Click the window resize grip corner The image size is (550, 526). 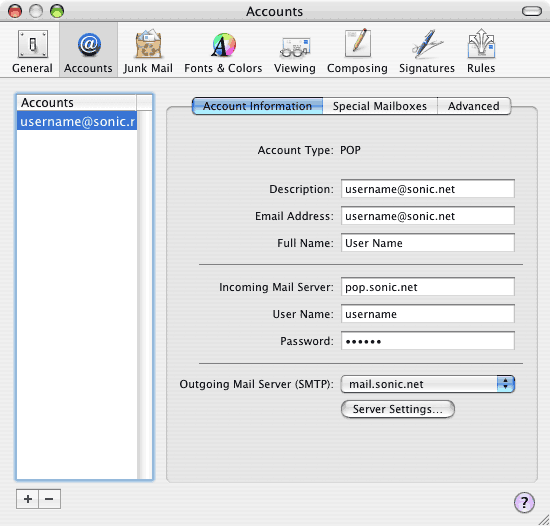point(543,519)
